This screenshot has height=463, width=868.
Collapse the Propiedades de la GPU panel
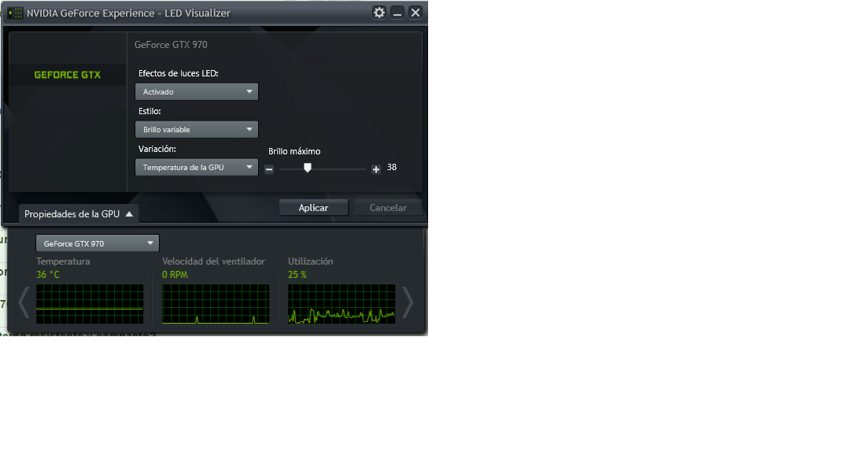(79, 213)
